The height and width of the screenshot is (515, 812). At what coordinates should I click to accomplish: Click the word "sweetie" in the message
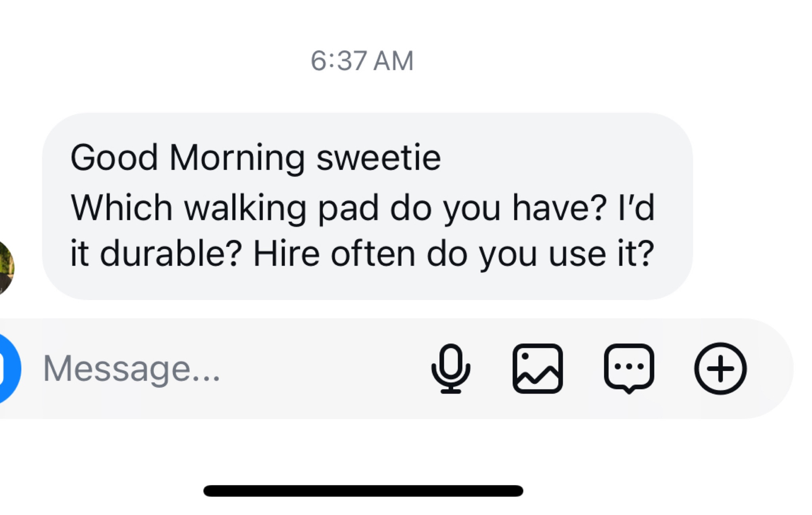[x=379, y=158]
